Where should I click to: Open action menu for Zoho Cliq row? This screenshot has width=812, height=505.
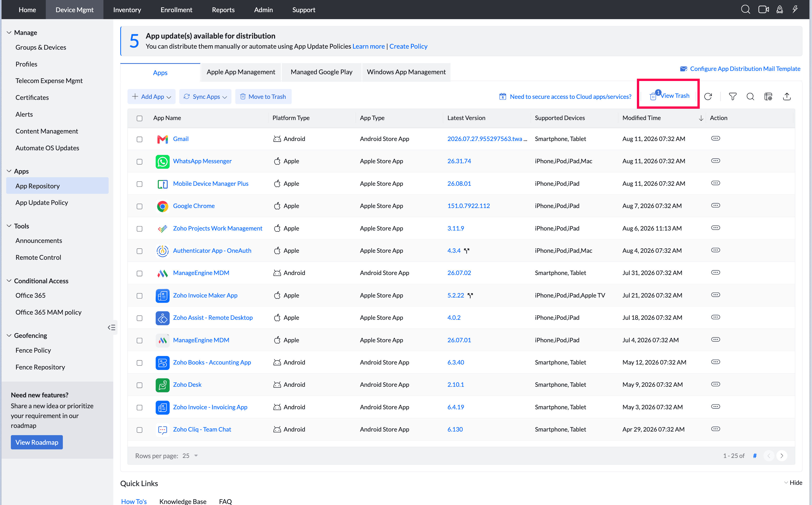pos(716,429)
